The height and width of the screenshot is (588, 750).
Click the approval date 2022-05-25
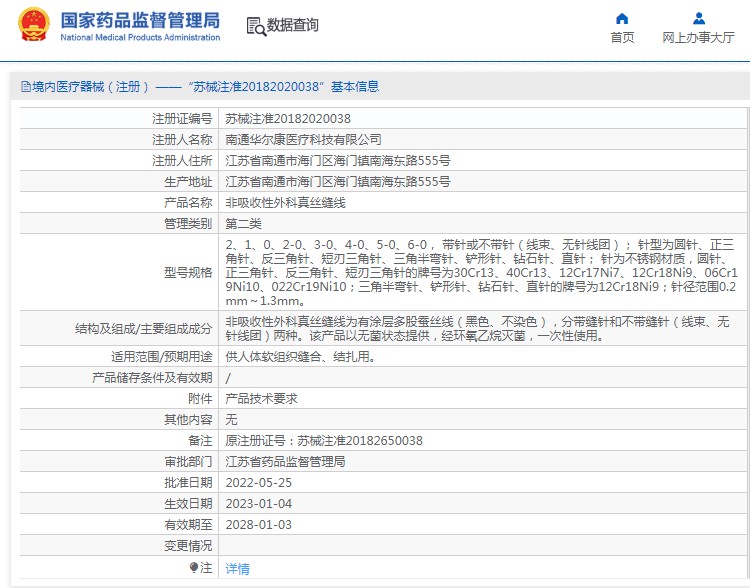point(258,483)
